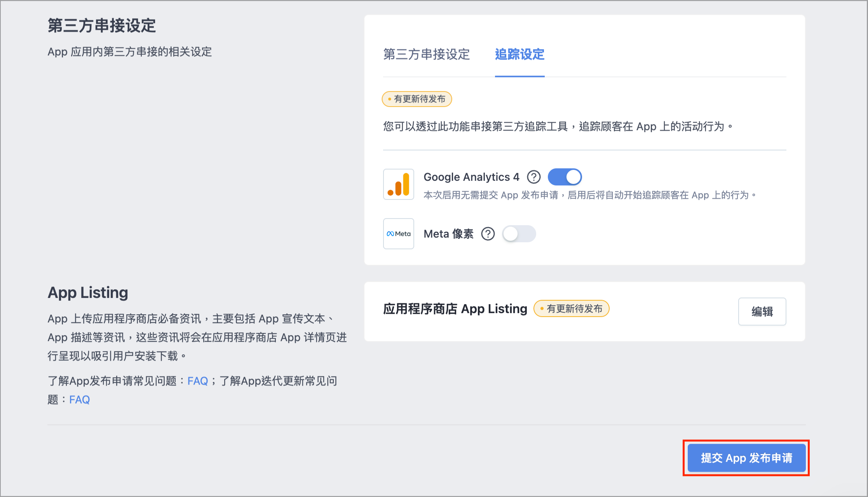Open the App迭代更新常见问题 FAQ link

click(80, 400)
